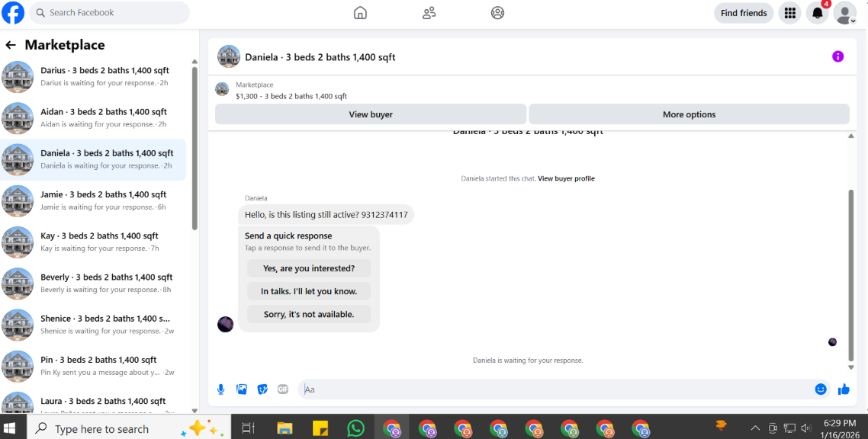
Task: Open the purple conversation info icon
Action: point(838,56)
